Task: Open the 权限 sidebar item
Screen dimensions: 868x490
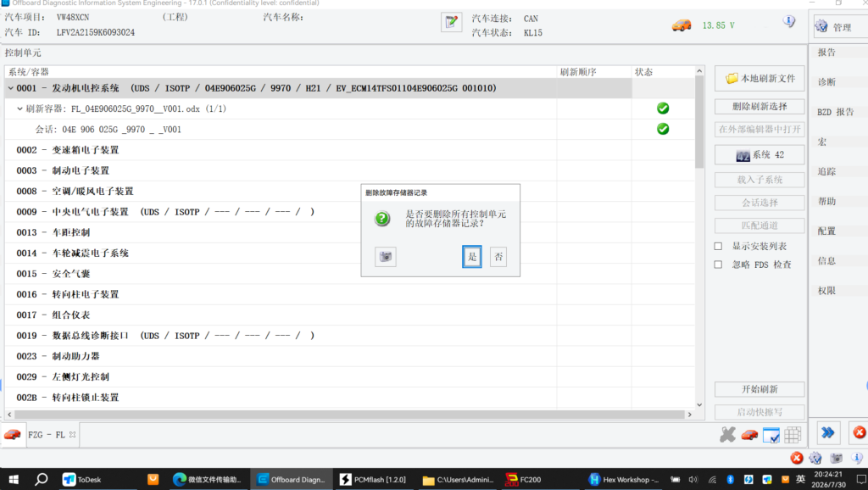Action: tap(826, 291)
